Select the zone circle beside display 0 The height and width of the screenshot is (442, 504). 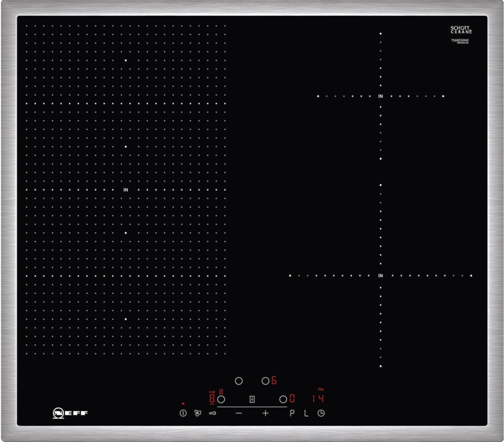click(283, 399)
